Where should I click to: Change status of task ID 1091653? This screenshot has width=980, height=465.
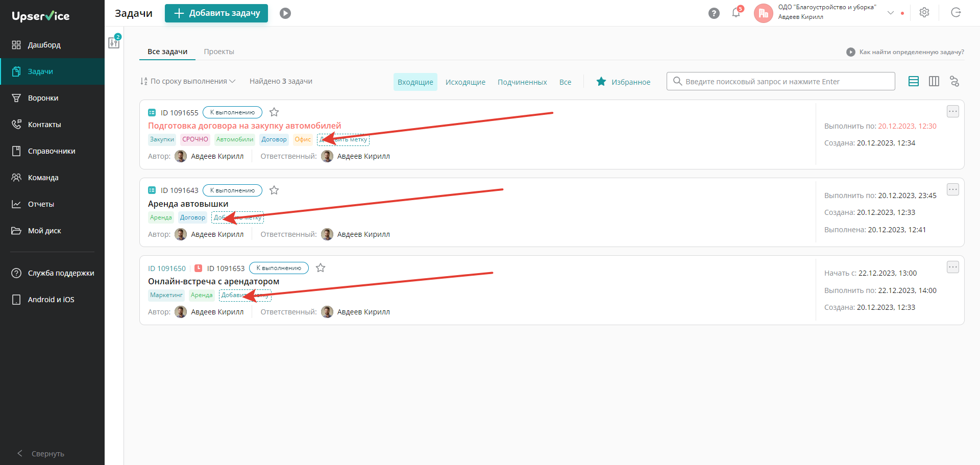pos(279,268)
